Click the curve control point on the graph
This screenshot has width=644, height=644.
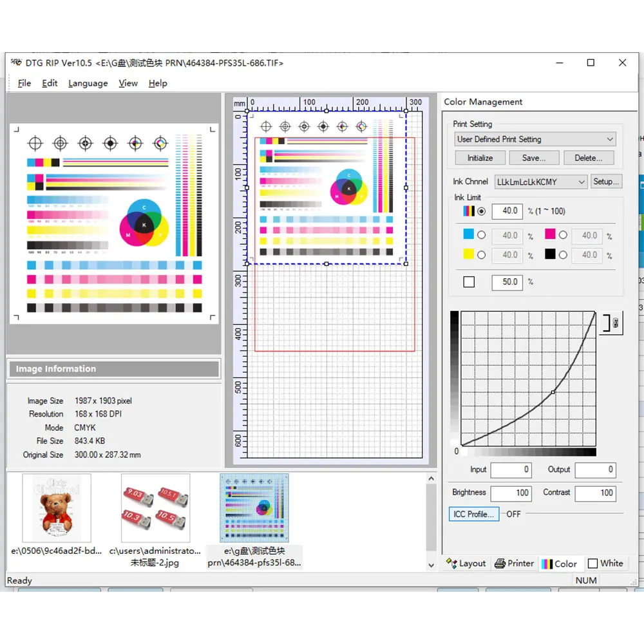coord(553,392)
